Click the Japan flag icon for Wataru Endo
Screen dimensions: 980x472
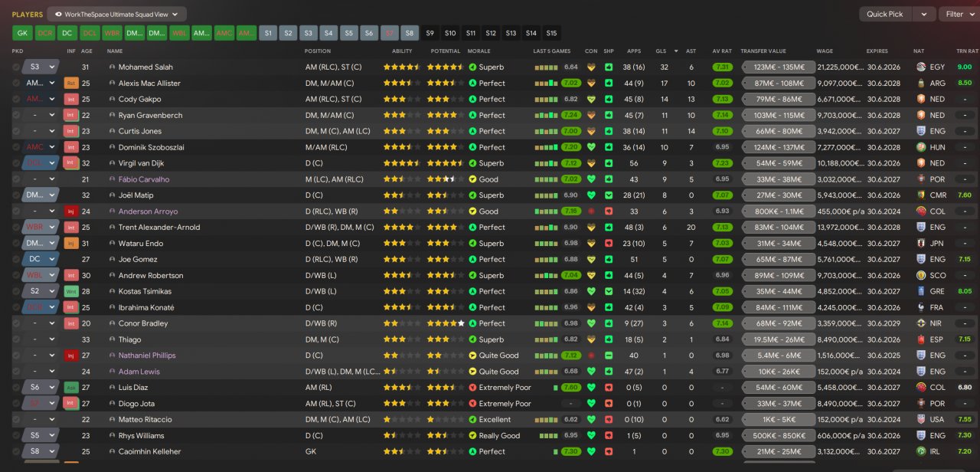[920, 243]
